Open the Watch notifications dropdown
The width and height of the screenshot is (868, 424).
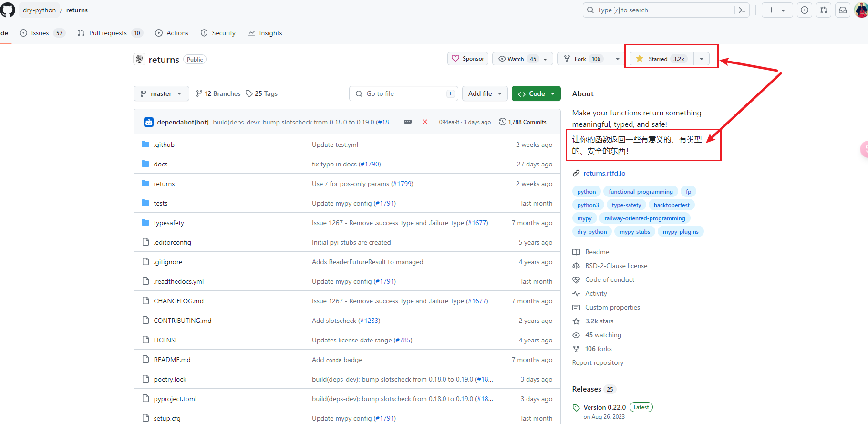pyautogui.click(x=523, y=59)
